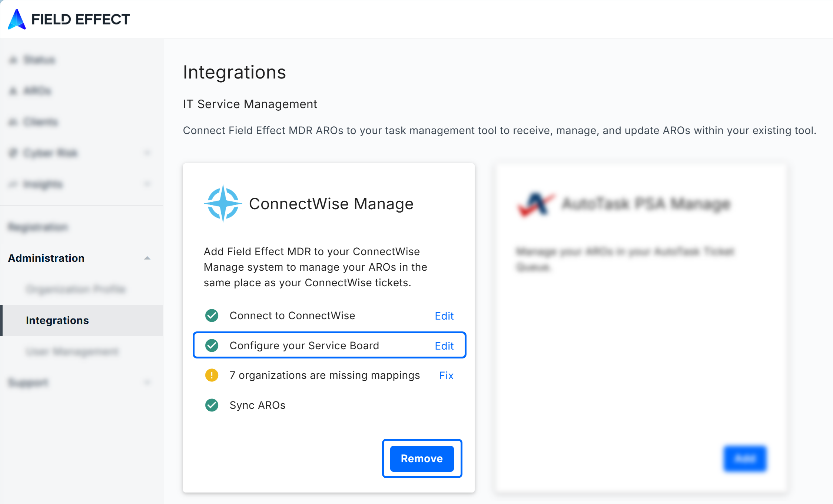
Task: Open the Administration sidebar menu
Action: coord(46,258)
